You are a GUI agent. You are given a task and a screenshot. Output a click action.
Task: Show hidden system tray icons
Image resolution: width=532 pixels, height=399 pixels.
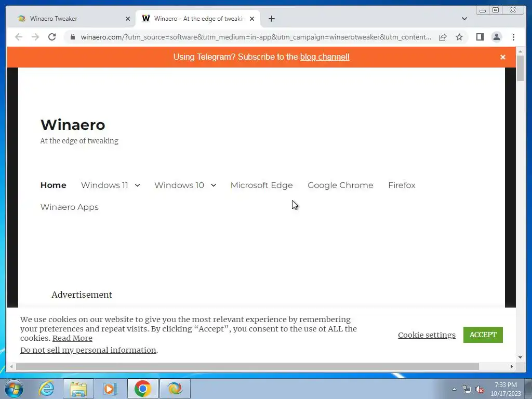[x=454, y=389]
